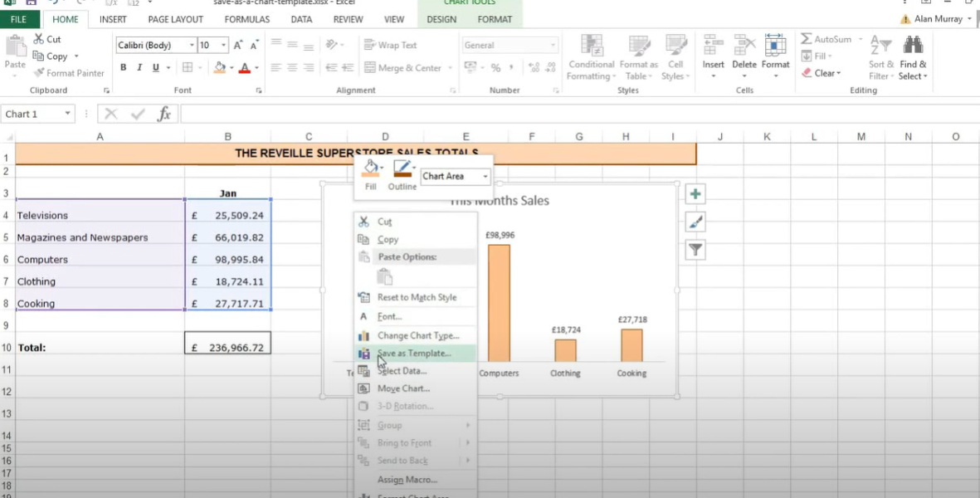Image resolution: width=980 pixels, height=498 pixels.
Task: Open Format as Table gallery
Action: (x=639, y=57)
